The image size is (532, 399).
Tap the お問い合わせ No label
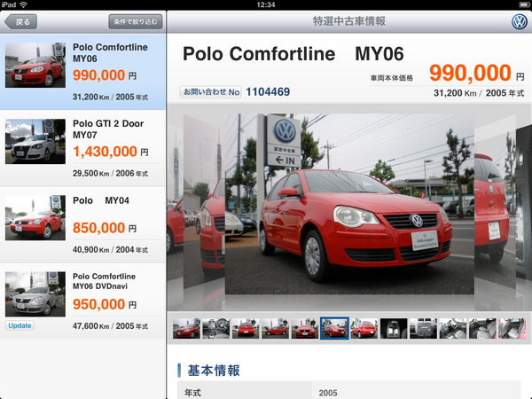pos(211,92)
